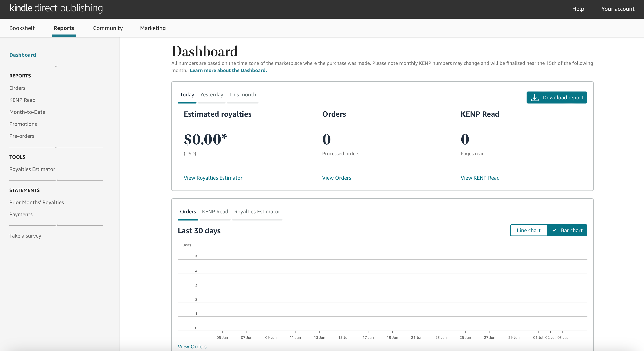Click View Royalties Estimator link
644x351 pixels.
point(213,178)
